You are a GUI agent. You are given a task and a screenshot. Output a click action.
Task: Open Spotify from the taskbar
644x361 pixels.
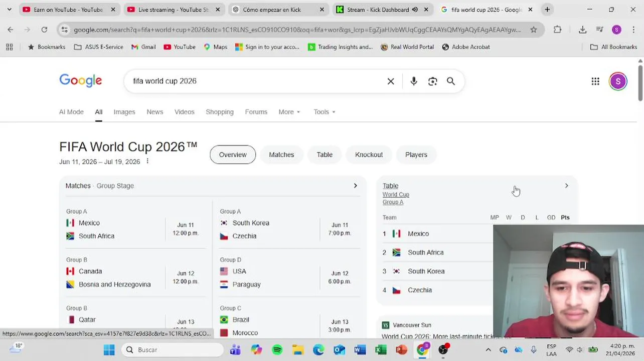click(277, 349)
